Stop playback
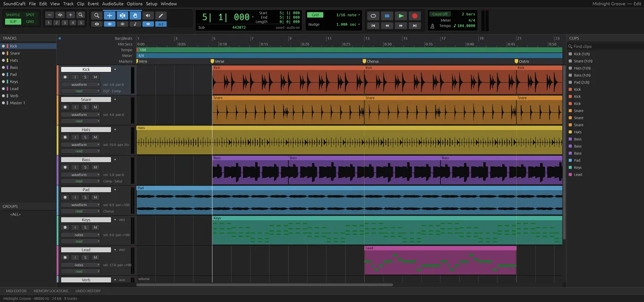Image resolution: width=644 pixels, height=302 pixels. point(387,16)
